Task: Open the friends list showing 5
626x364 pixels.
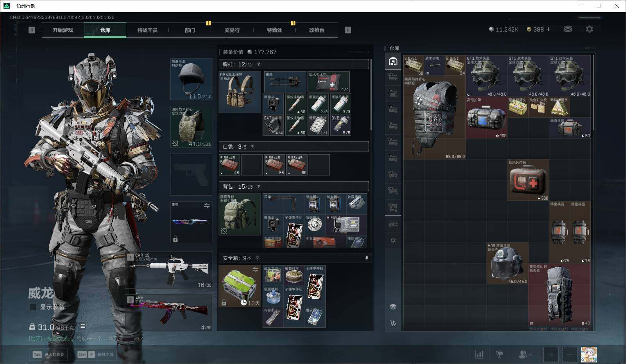Action: click(x=525, y=354)
